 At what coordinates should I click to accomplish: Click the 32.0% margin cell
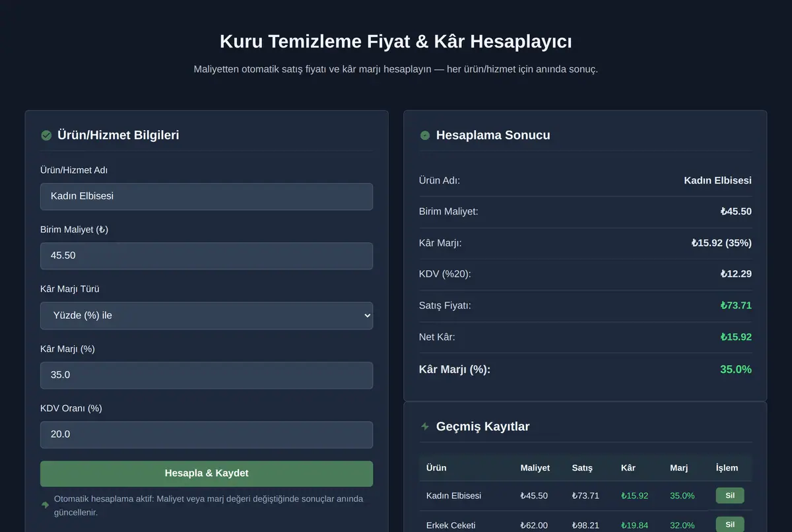click(x=682, y=525)
